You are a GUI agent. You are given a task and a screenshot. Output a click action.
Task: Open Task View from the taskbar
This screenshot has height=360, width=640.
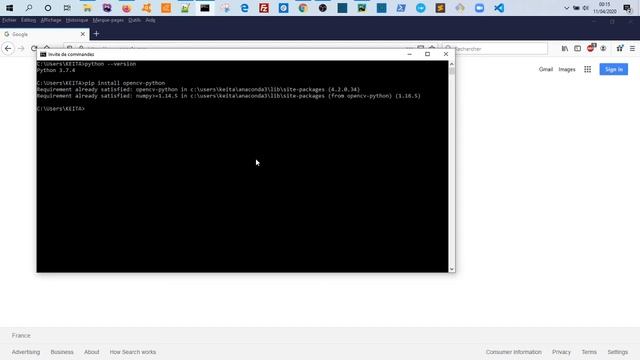coord(67,8)
